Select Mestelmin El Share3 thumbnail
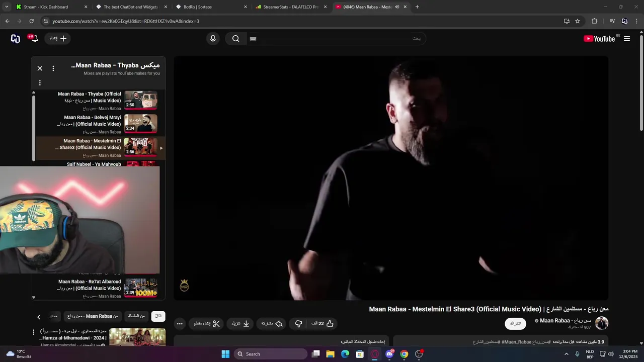 (140, 147)
